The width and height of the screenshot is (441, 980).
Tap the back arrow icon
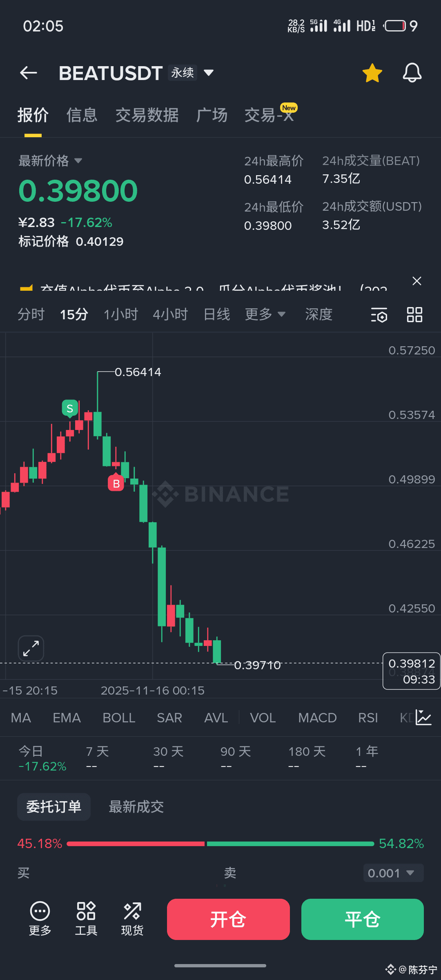29,73
